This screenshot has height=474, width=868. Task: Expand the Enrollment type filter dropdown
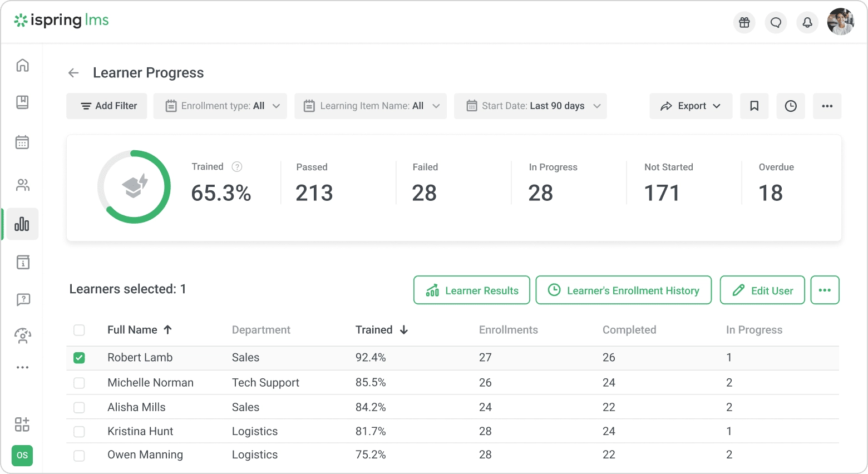pos(221,106)
